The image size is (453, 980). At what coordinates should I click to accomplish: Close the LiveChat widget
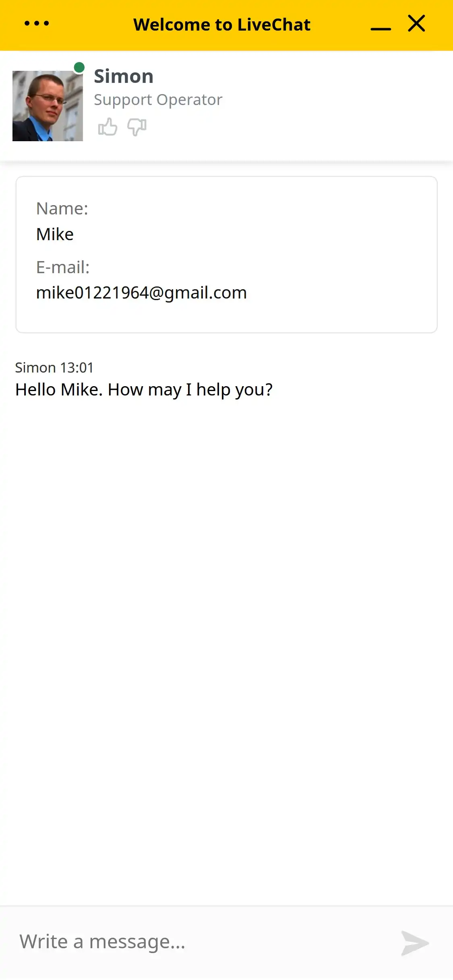point(416,24)
